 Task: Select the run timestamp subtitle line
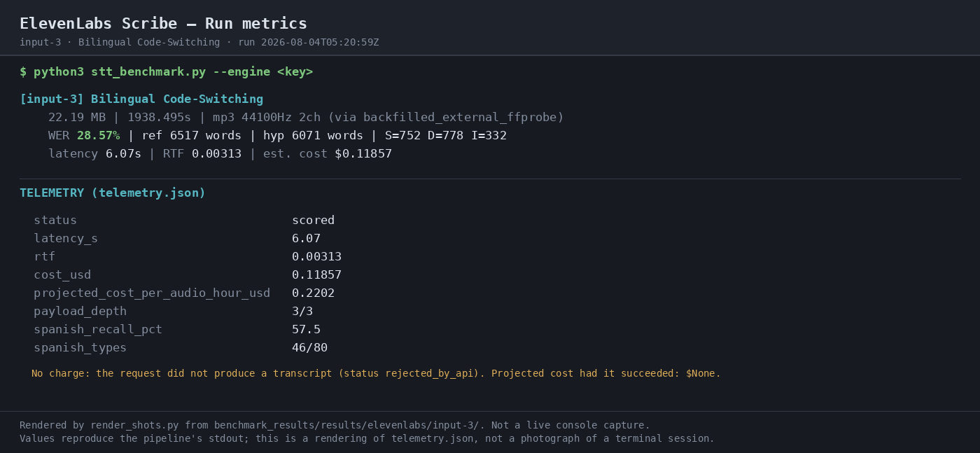(199, 43)
